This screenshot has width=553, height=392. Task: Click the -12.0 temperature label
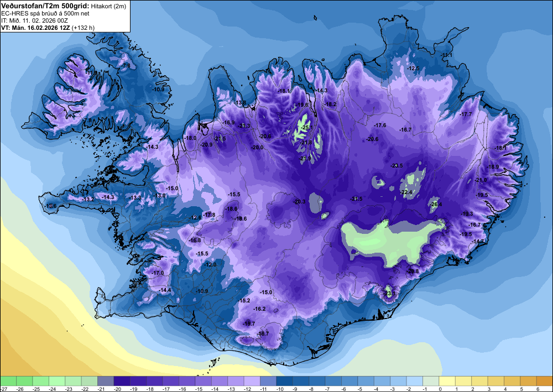tap(211, 264)
